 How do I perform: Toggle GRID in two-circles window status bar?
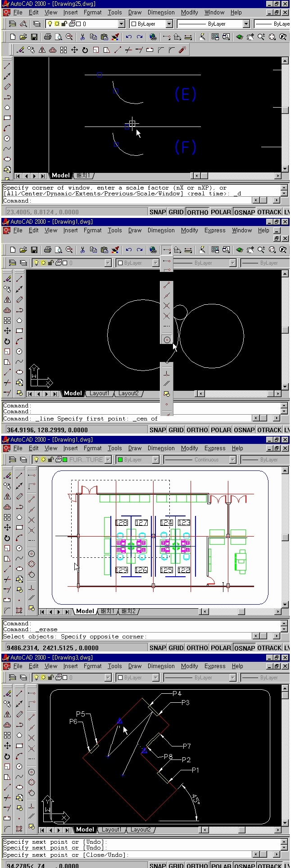[x=176, y=430]
